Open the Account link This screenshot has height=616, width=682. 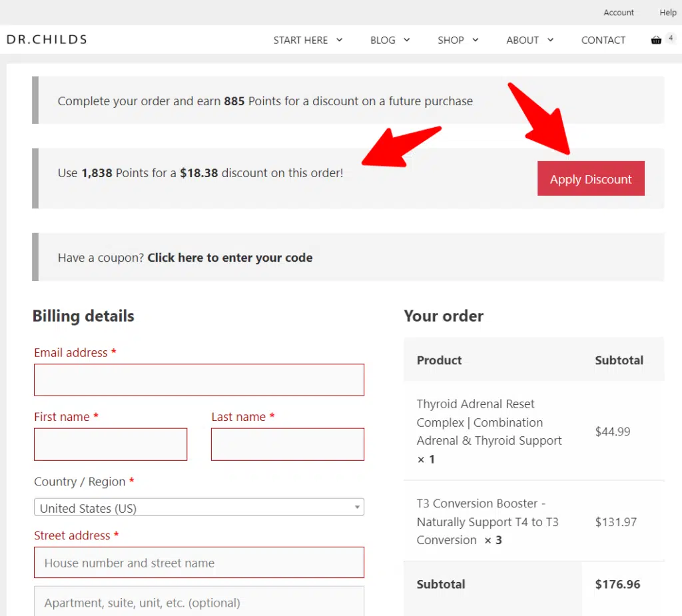(x=619, y=13)
